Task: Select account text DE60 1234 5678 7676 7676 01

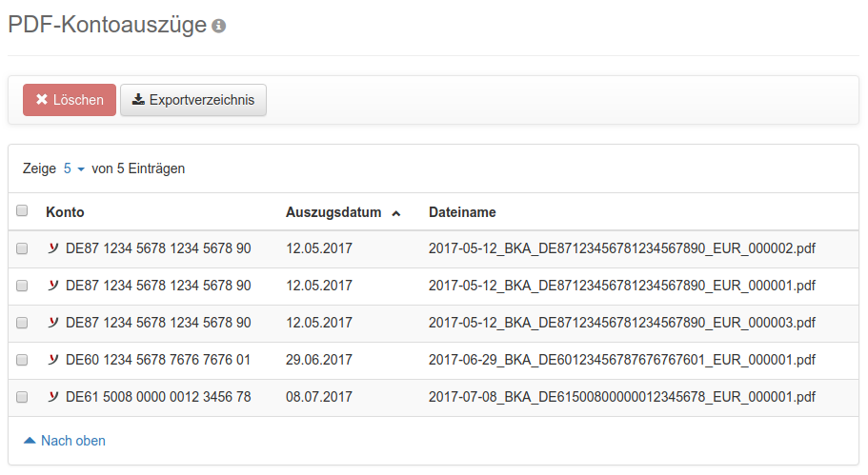Action: [158, 360]
